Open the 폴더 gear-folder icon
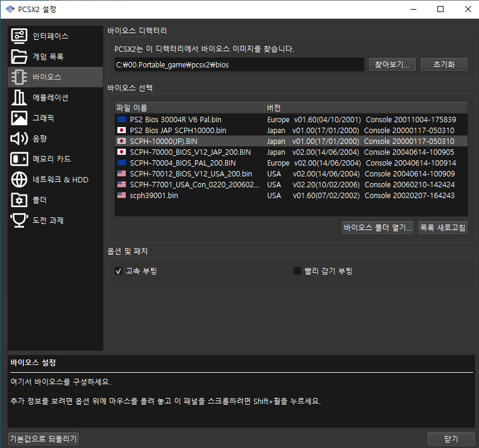 [19, 200]
